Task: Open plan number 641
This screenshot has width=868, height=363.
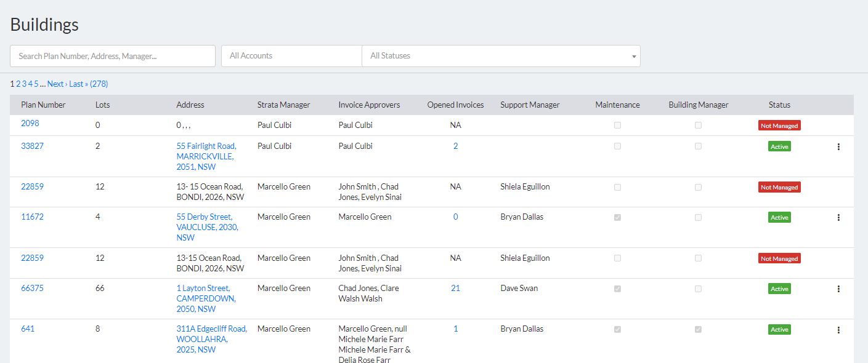Action: (x=28, y=329)
